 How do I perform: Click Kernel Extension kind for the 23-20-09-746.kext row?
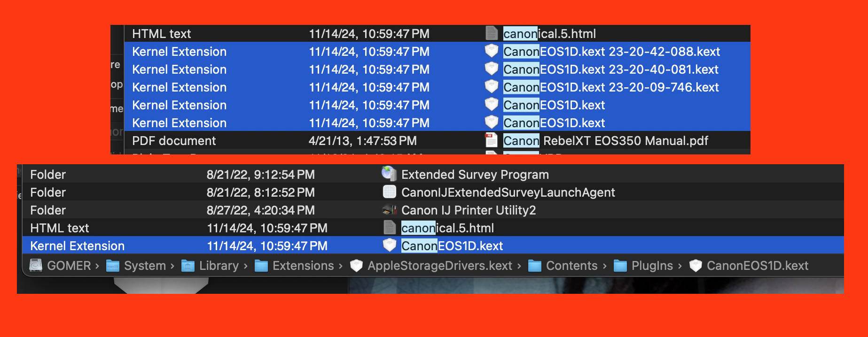click(180, 87)
